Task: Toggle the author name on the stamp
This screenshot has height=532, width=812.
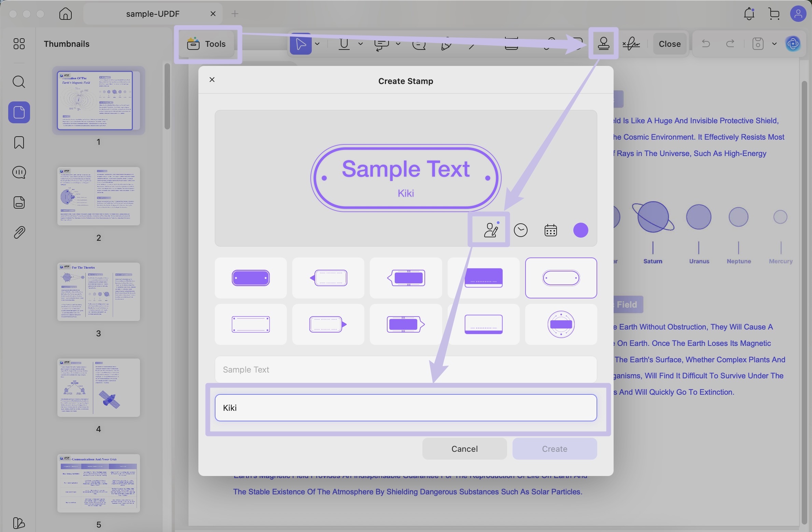Action: point(489,229)
